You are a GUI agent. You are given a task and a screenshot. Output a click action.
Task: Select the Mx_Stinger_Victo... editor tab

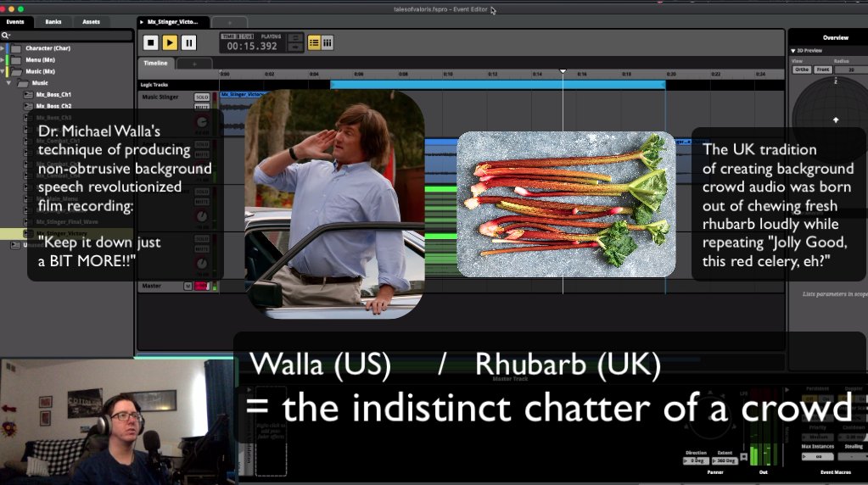tap(173, 22)
